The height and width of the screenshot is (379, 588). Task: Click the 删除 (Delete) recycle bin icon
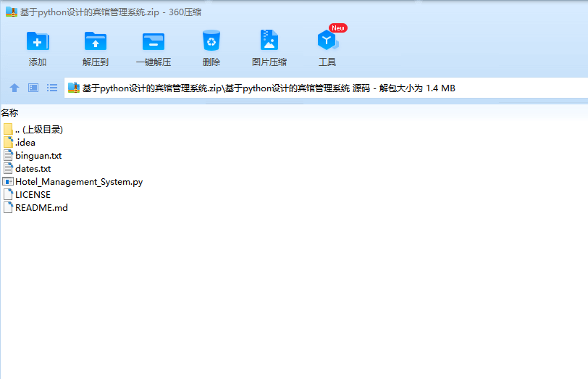[x=211, y=40]
